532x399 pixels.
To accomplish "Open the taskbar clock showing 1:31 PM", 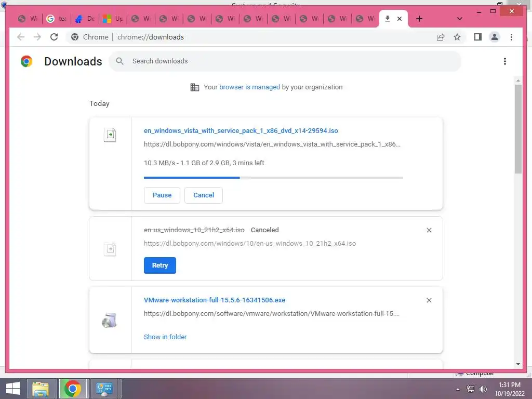I will 509,389.
